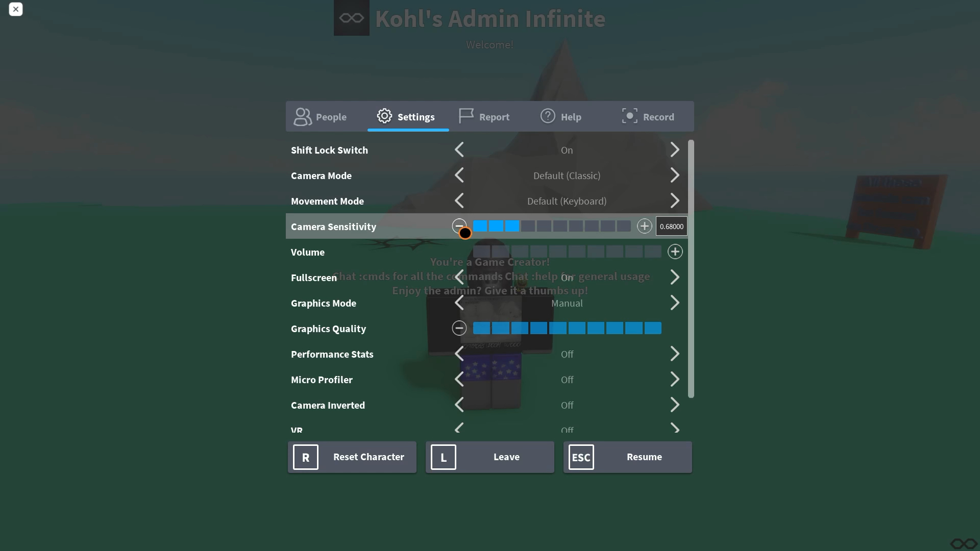
Task: Click the Default (Classic) camera mode value
Action: click(x=567, y=176)
